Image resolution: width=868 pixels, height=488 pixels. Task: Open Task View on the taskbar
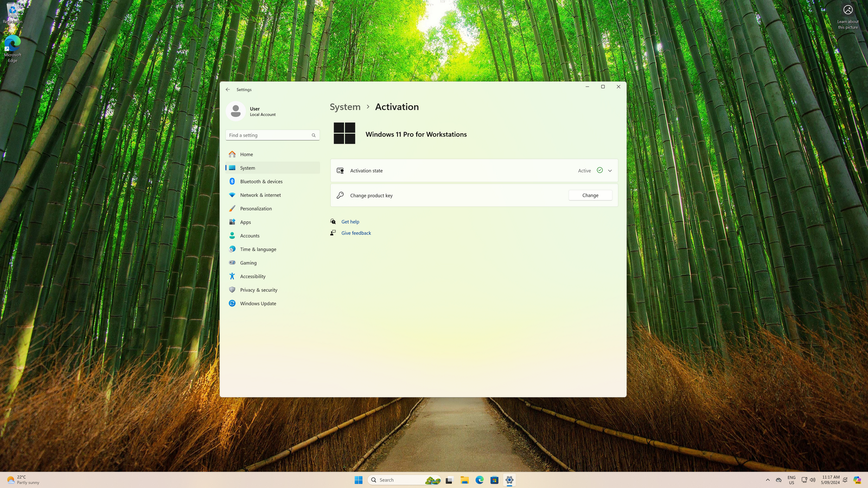pyautogui.click(x=449, y=480)
